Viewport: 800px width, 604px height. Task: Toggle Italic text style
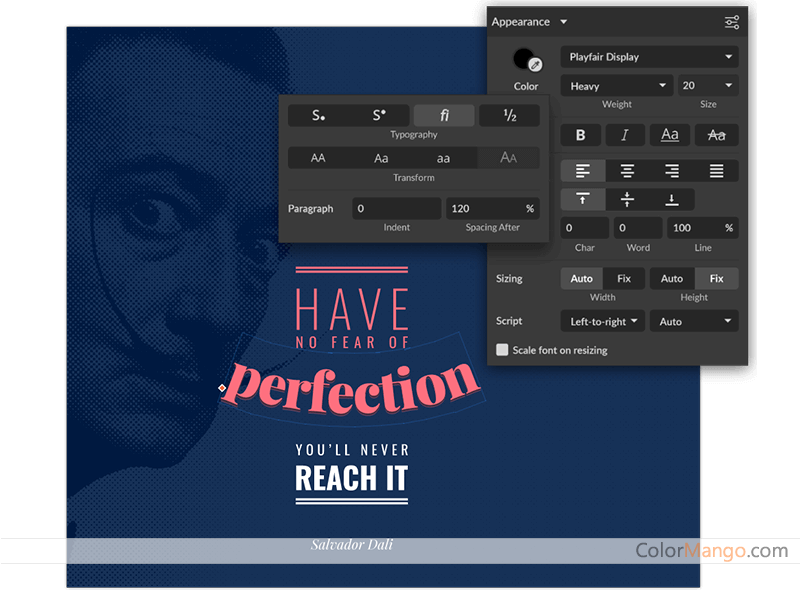(x=625, y=135)
